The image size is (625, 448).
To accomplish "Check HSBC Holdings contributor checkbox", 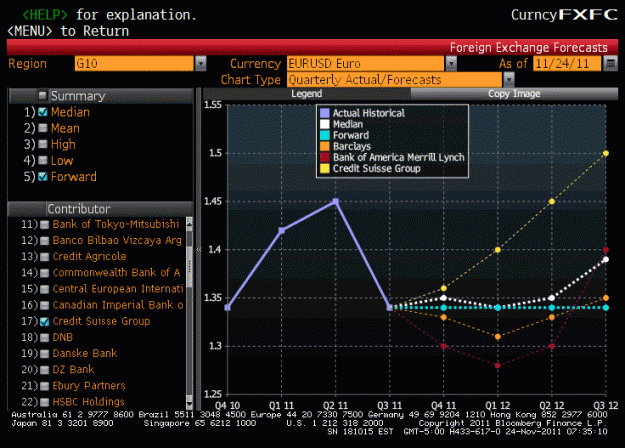I will 45,402.
